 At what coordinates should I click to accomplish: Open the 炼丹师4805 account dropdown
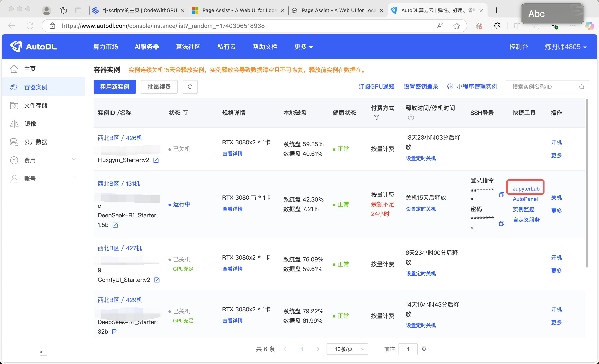[x=566, y=47]
